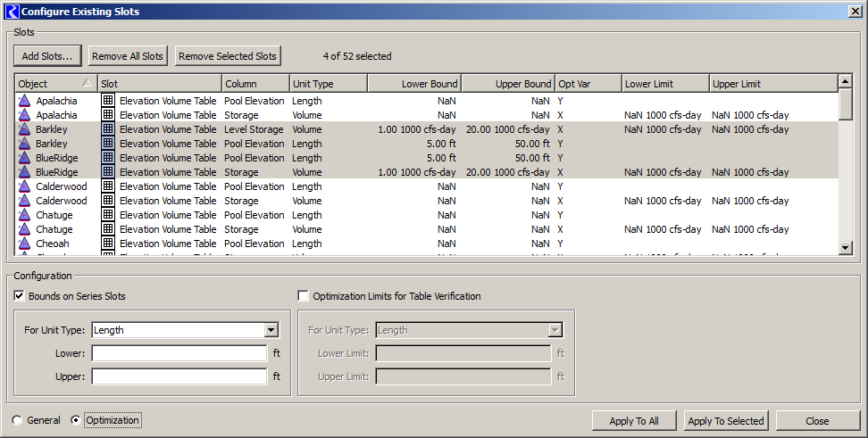
Task: Click the slots list scroll-down arrow
Action: point(846,248)
